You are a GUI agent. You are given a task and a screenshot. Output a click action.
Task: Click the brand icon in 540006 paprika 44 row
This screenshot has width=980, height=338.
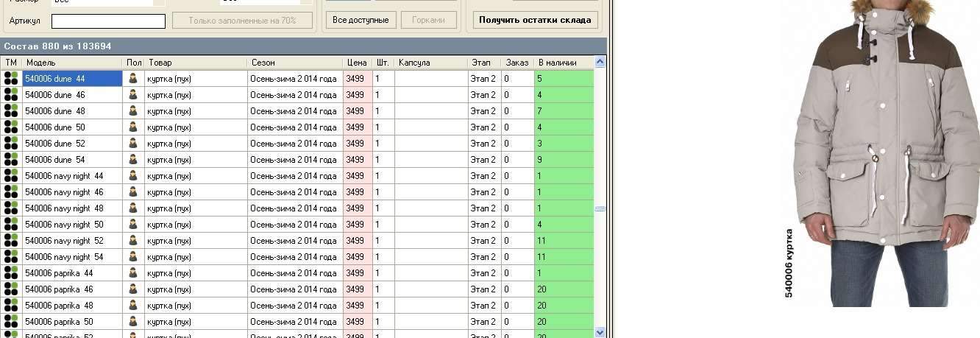[11, 272]
